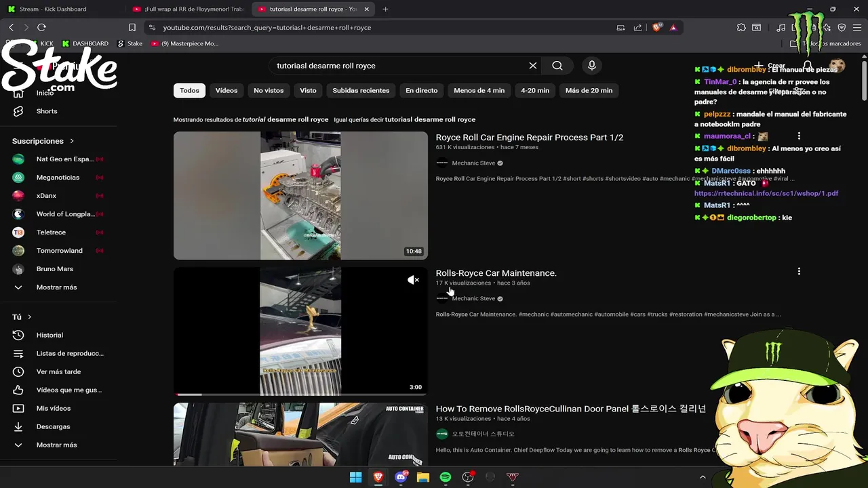Unmute the Rolls-Royce Car Maintenance preview
The image size is (868, 488).
click(x=413, y=280)
